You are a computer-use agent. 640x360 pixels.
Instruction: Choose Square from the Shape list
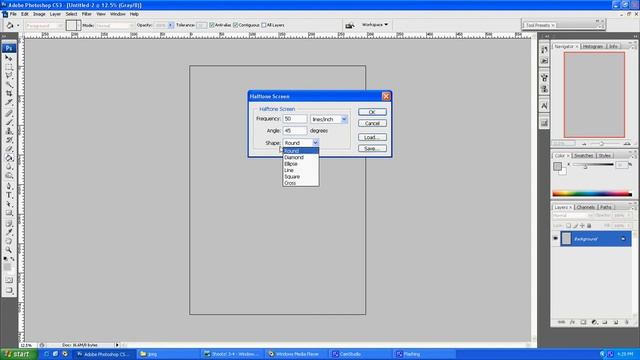(301, 177)
